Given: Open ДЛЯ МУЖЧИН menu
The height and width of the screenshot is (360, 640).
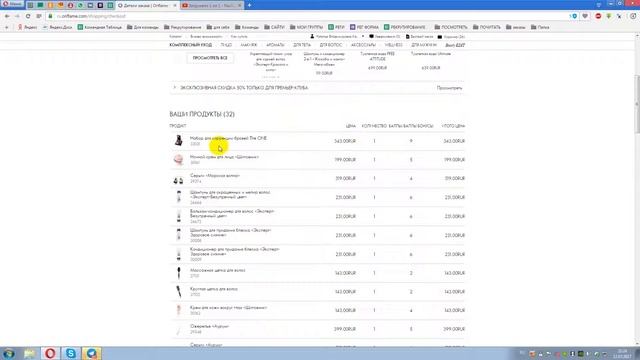Looking at the screenshot, I should (424, 45).
